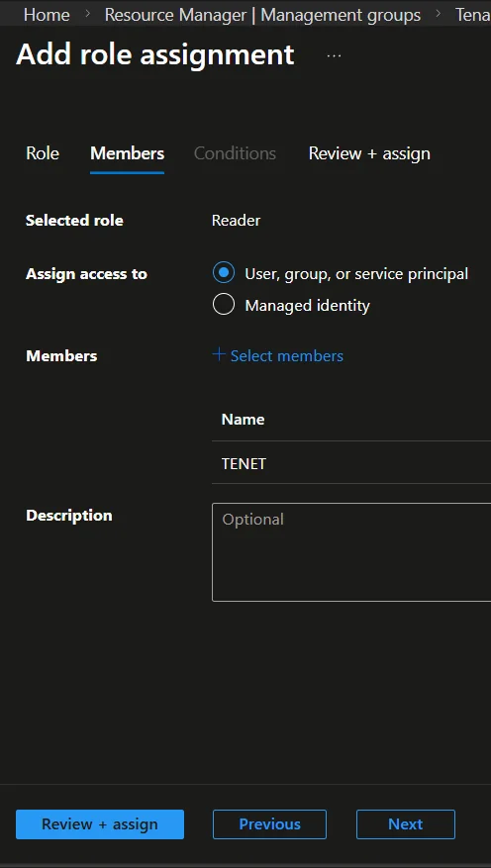491x868 pixels.
Task: Select the TENET member row
Action: click(351, 463)
